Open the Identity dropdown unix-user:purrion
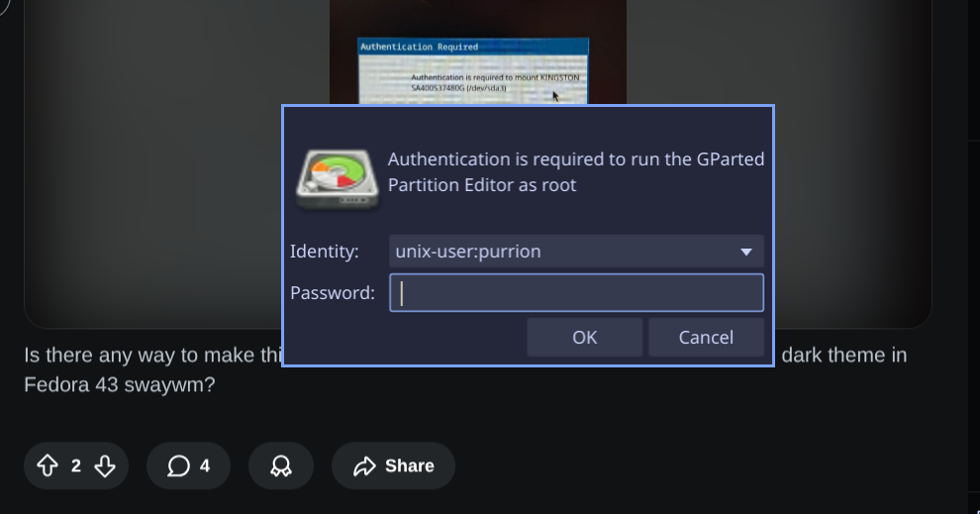This screenshot has width=980, height=514. 576,252
